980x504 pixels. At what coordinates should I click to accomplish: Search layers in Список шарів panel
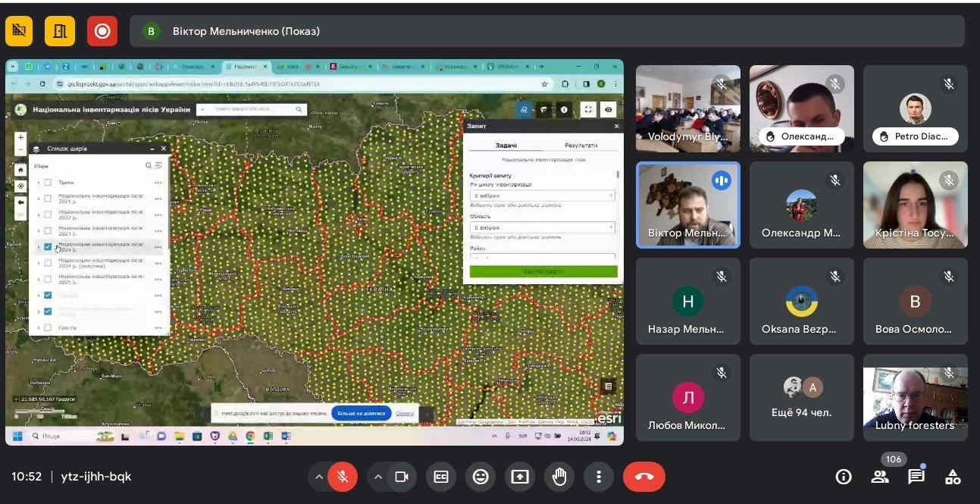pyautogui.click(x=149, y=165)
